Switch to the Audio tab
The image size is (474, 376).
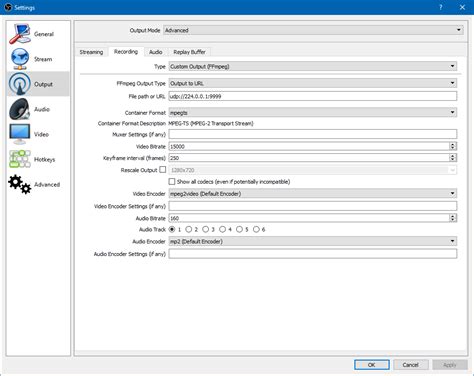(156, 52)
